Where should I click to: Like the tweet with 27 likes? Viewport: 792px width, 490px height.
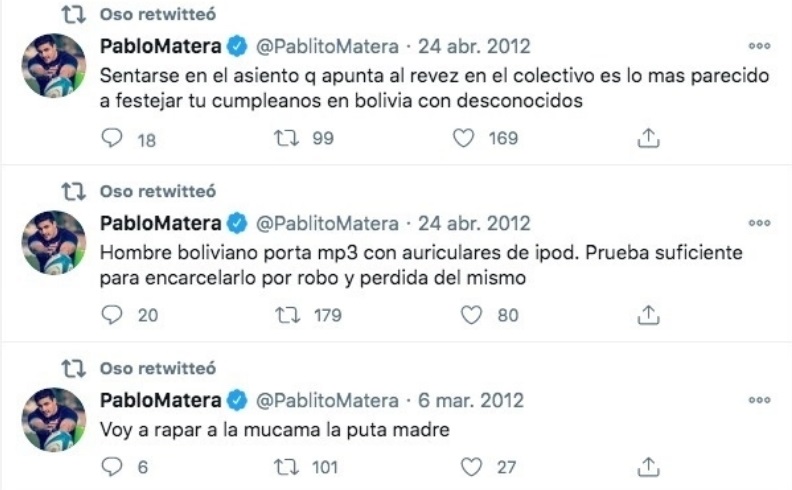tap(471, 466)
